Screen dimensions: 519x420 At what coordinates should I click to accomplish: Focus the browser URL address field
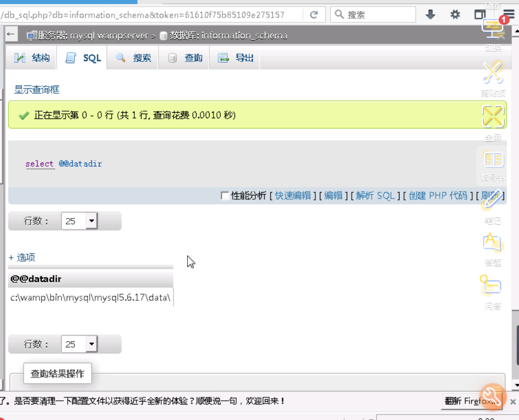[151, 14]
